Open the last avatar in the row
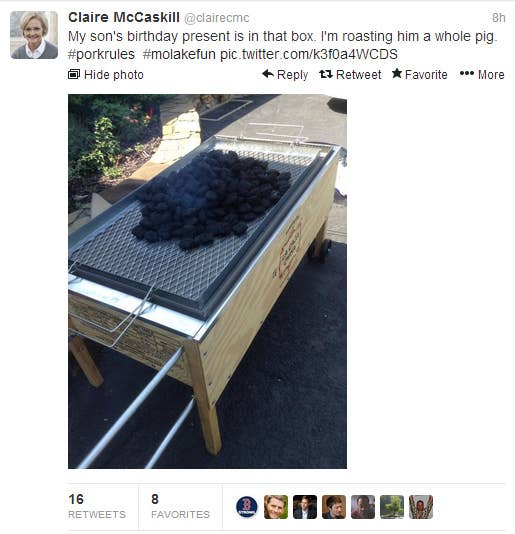This screenshot has height=534, width=515. (x=421, y=507)
